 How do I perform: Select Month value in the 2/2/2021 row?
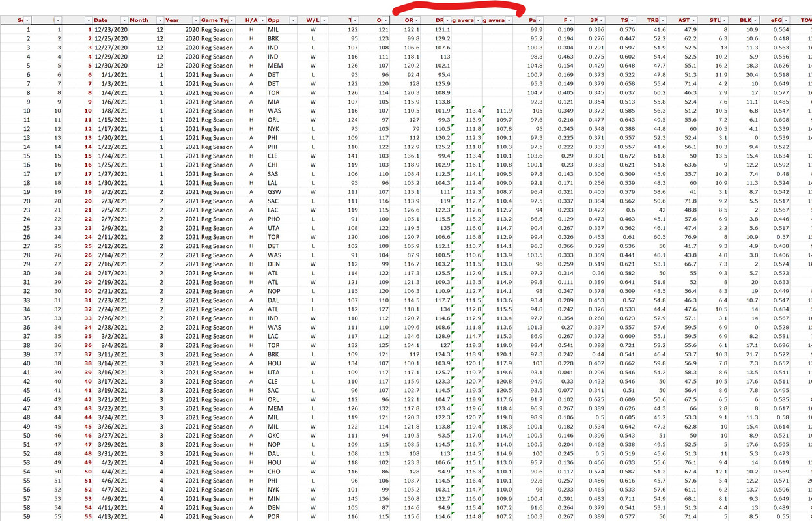[146, 192]
